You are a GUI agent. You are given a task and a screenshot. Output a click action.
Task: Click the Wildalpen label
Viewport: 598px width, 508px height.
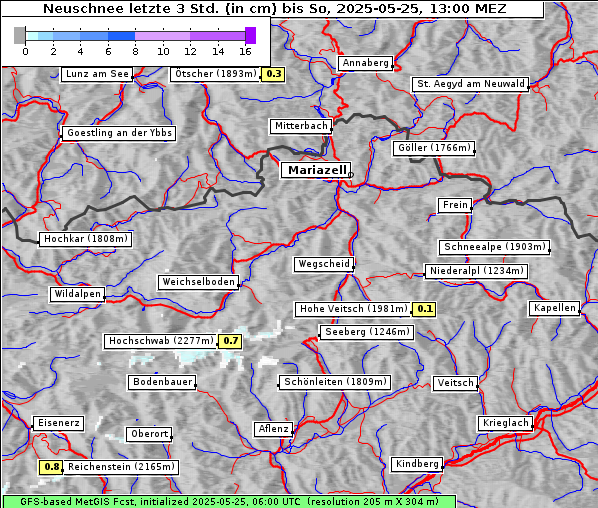click(x=77, y=294)
